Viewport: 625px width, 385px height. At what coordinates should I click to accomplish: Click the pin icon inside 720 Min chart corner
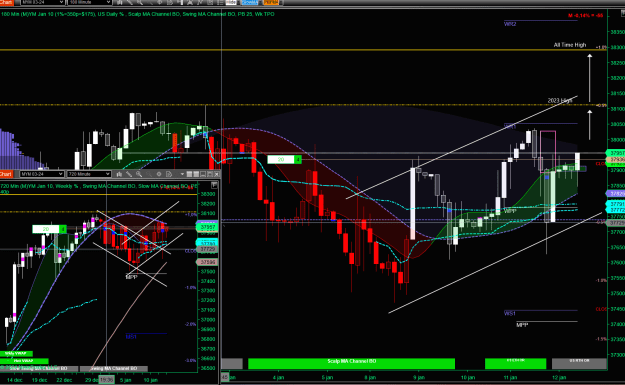(214, 185)
